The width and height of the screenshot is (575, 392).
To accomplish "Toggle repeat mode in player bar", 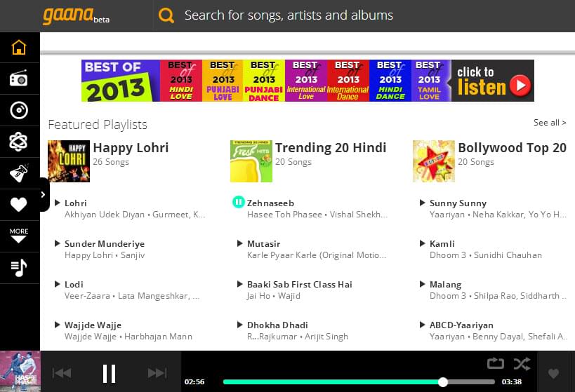I will pos(495,363).
